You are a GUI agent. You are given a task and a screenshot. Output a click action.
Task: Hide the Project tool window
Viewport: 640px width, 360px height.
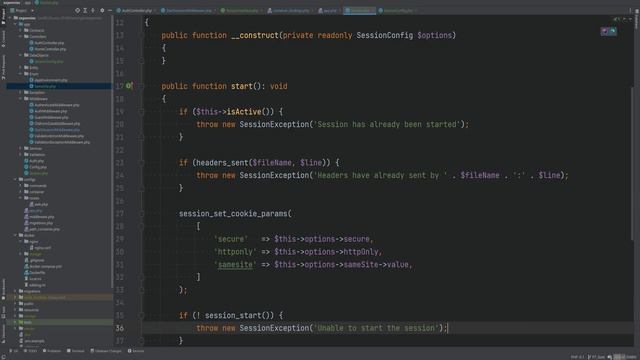(110, 10)
